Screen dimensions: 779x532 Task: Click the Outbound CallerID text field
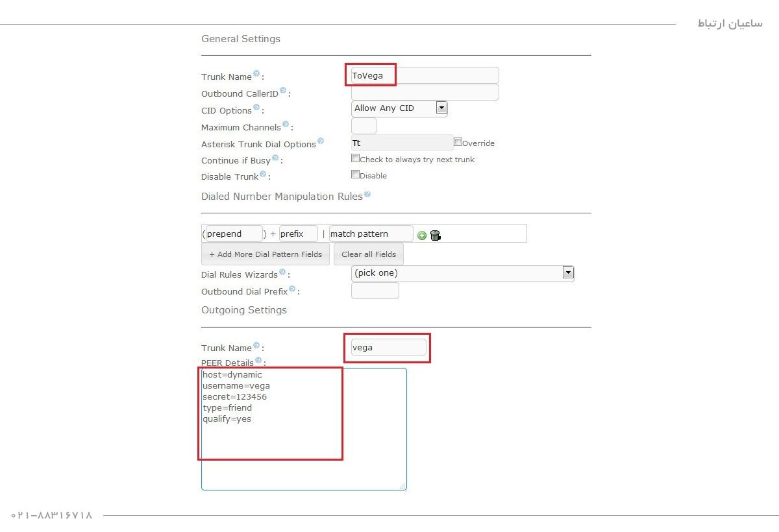(425, 92)
